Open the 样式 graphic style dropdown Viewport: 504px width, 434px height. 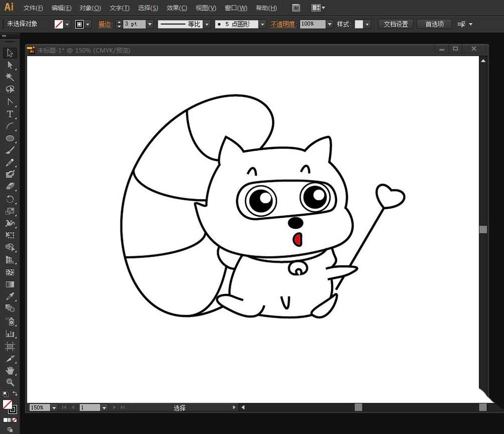pyautogui.click(x=367, y=24)
